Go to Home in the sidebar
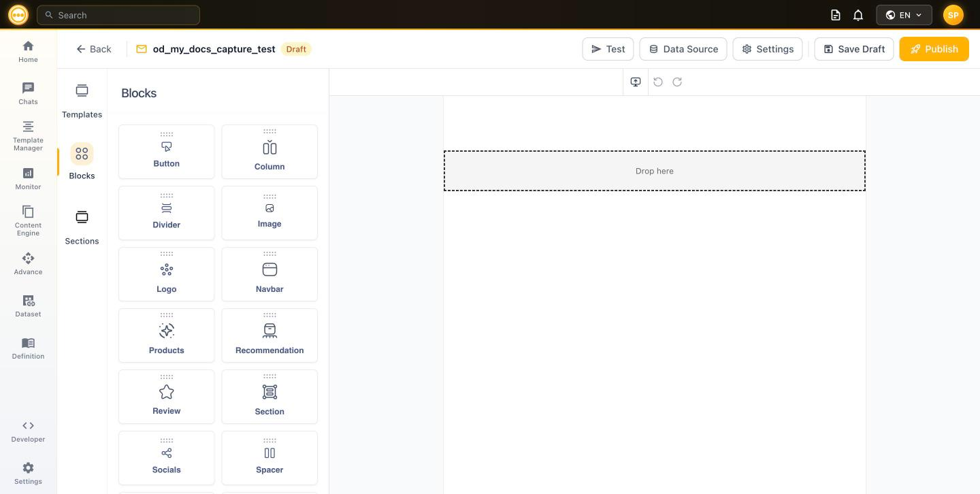 coord(28,51)
